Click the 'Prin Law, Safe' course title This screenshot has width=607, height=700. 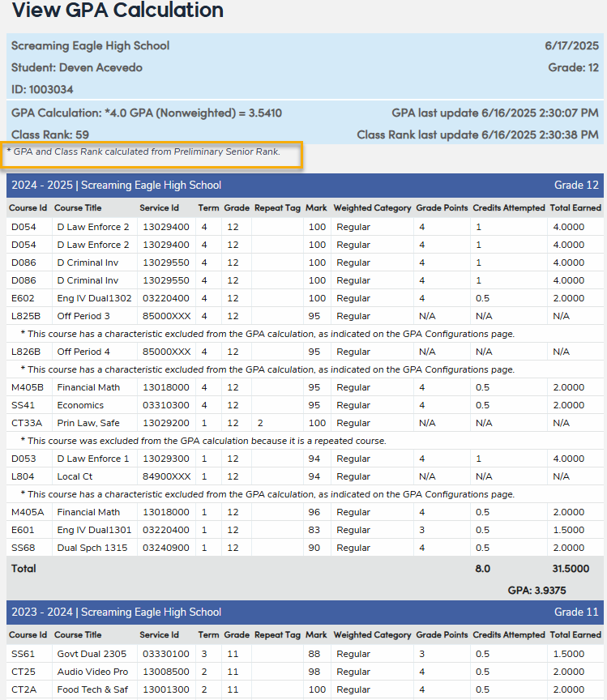click(x=88, y=423)
